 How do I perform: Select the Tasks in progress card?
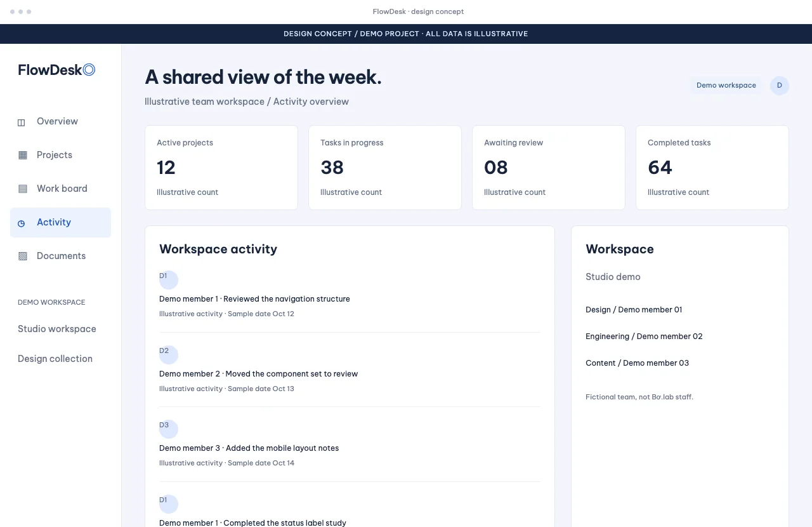coord(385,168)
